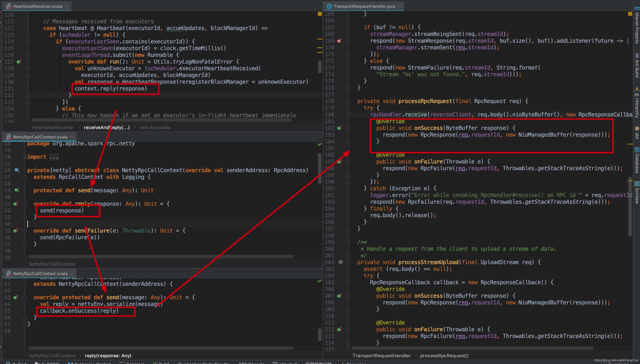Click override gutter icon on line 63 send
Image resolution: width=640 pixels, height=364 pixels.
coord(16,297)
